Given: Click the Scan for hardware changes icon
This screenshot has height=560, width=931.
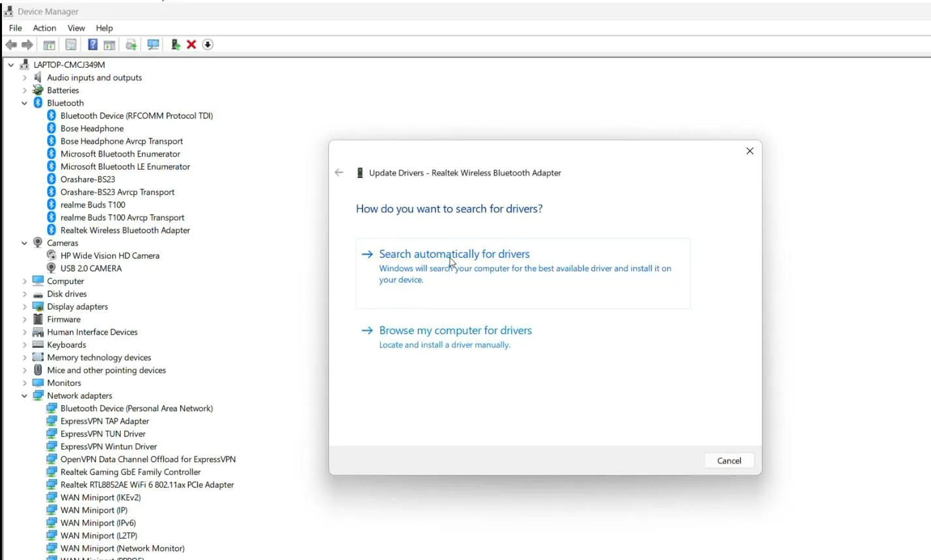Looking at the screenshot, I should (153, 44).
